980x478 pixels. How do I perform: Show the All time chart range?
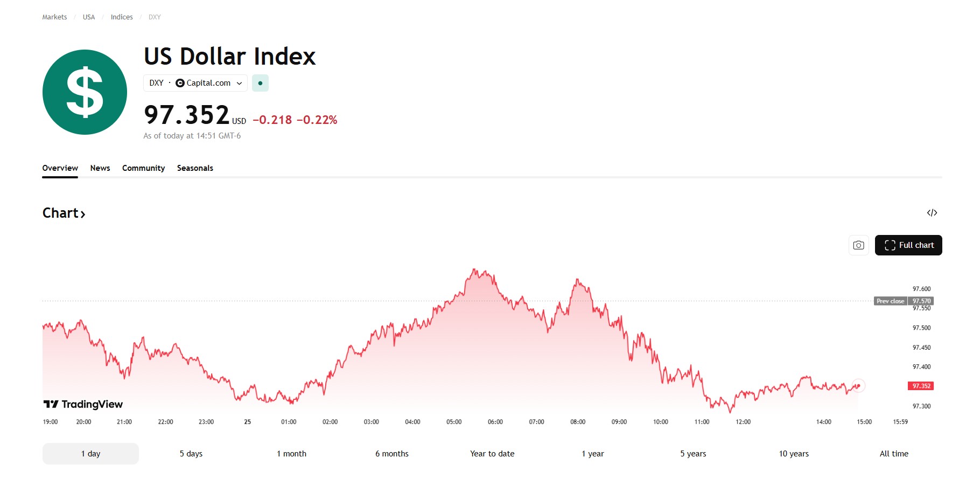coord(894,454)
